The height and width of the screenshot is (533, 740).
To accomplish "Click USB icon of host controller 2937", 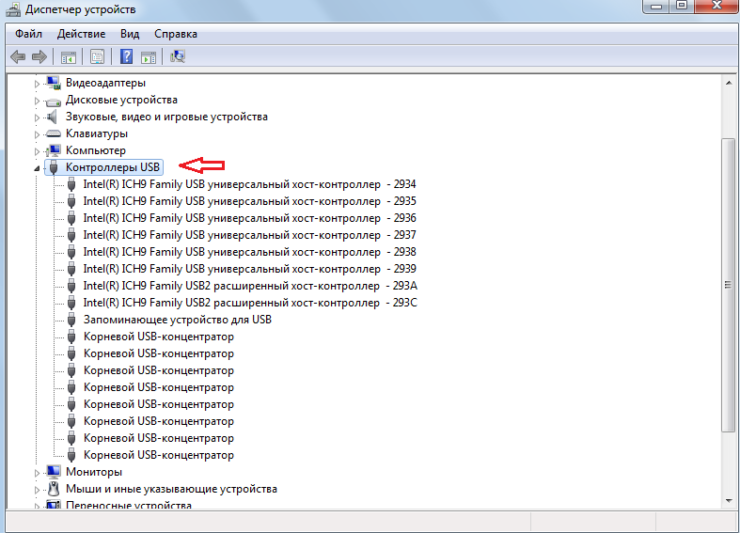I will click(x=71, y=235).
